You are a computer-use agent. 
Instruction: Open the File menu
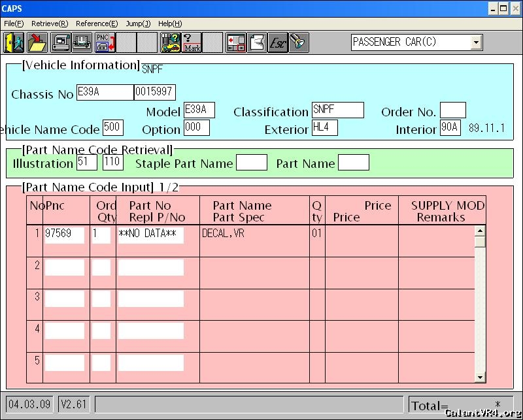point(14,24)
